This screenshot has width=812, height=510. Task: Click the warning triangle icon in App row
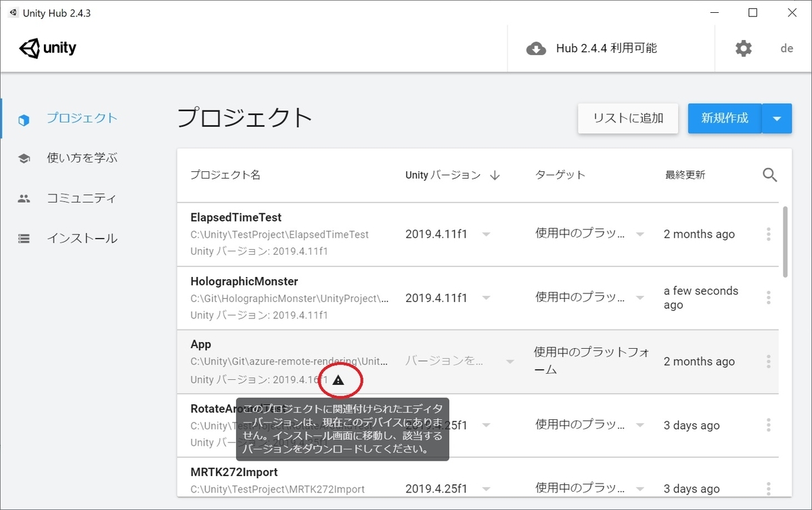click(x=338, y=380)
